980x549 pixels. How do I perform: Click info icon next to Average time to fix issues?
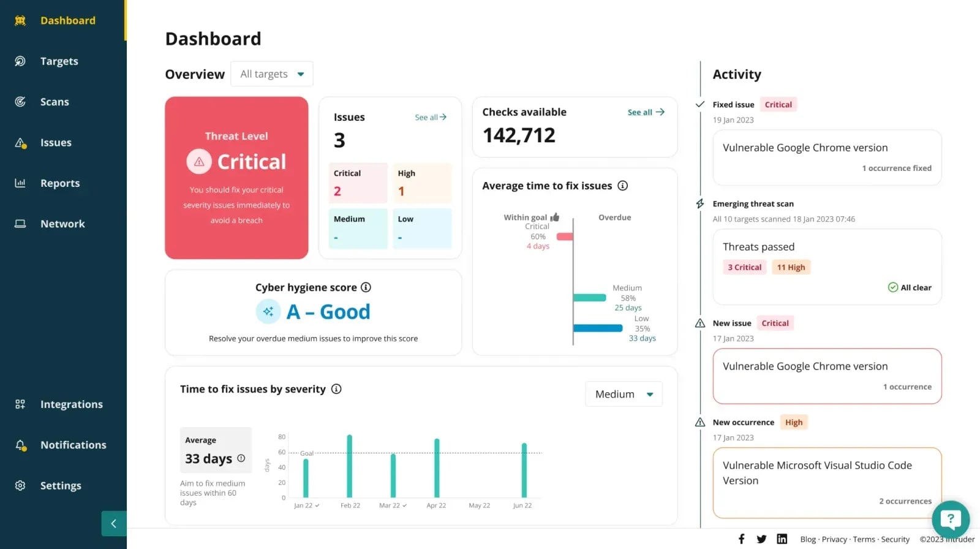tap(622, 186)
